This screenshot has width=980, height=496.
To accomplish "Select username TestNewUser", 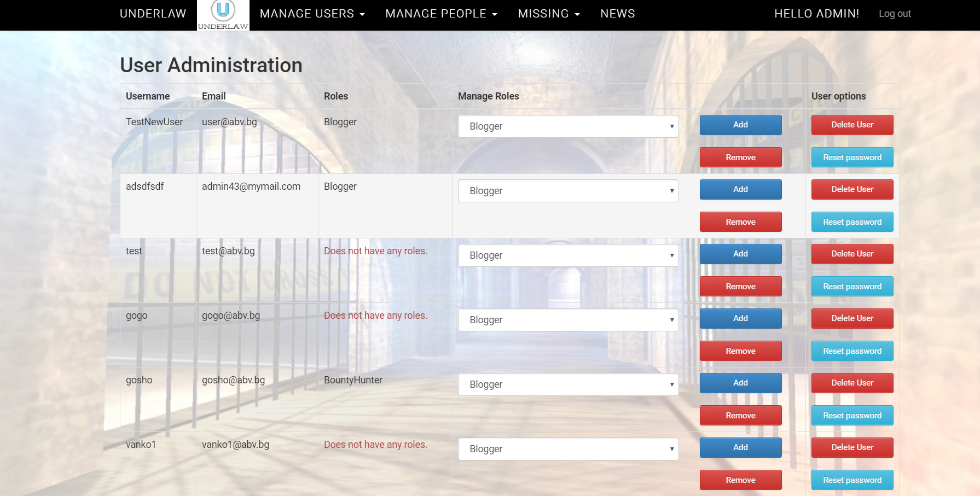I will tap(154, 122).
